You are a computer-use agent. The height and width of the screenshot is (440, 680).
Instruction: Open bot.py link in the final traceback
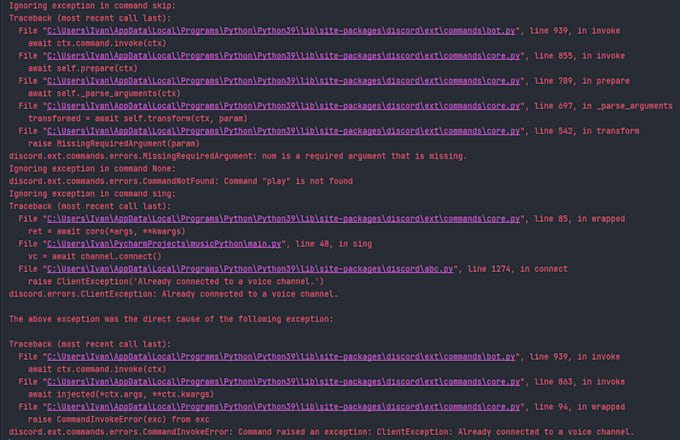pos(281,357)
